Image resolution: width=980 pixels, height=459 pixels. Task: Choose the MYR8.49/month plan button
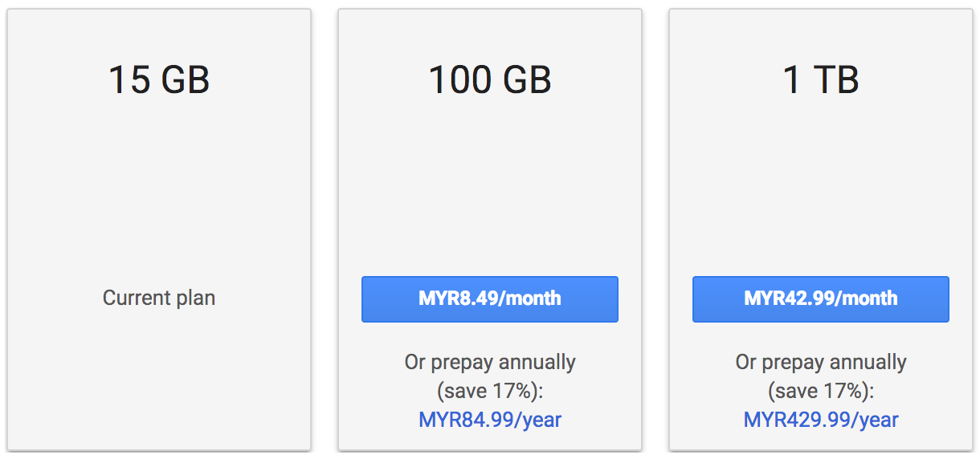tap(489, 299)
